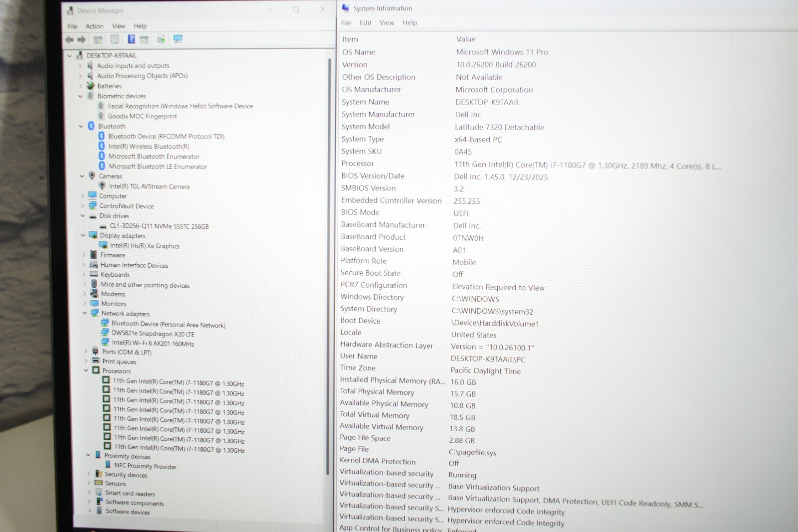Click the CL1-3D256-Q11 NVMe disk drive icon
The image size is (798, 532).
pos(103,226)
